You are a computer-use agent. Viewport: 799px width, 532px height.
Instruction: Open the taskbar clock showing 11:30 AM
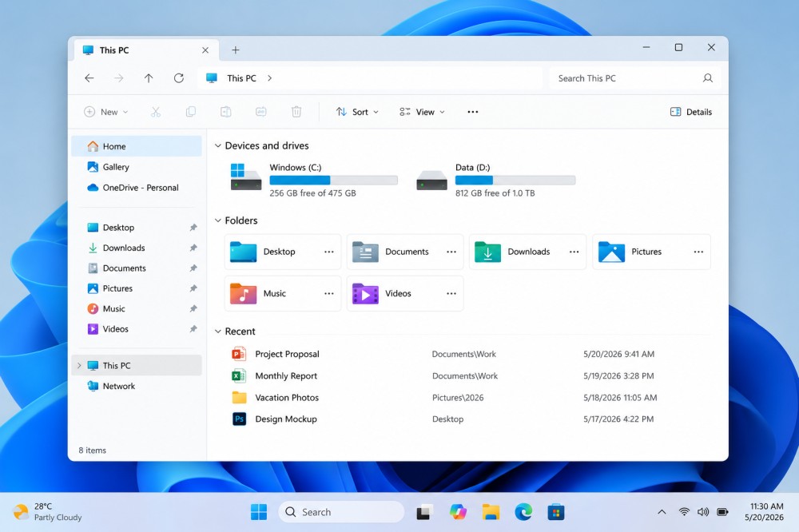click(764, 512)
